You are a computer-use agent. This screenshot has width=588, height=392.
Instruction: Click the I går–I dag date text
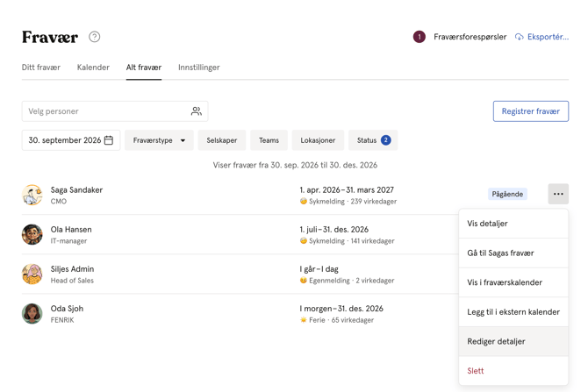point(319,268)
